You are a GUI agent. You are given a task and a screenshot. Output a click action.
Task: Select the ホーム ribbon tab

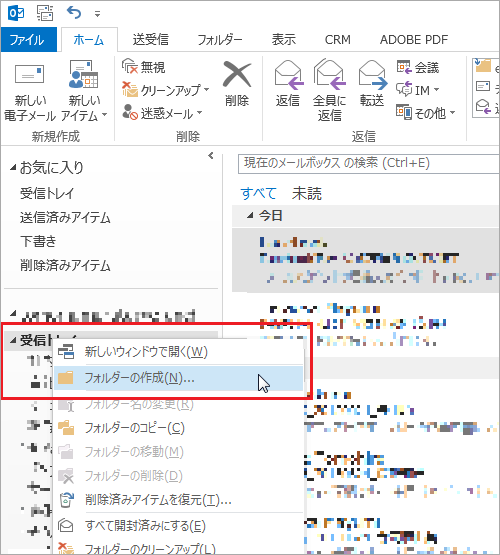tap(89, 40)
